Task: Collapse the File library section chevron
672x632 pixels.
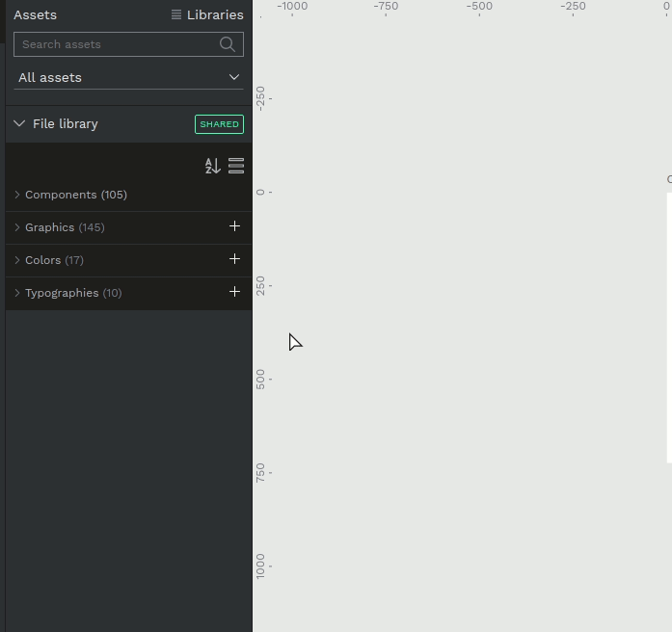Action: point(19,123)
